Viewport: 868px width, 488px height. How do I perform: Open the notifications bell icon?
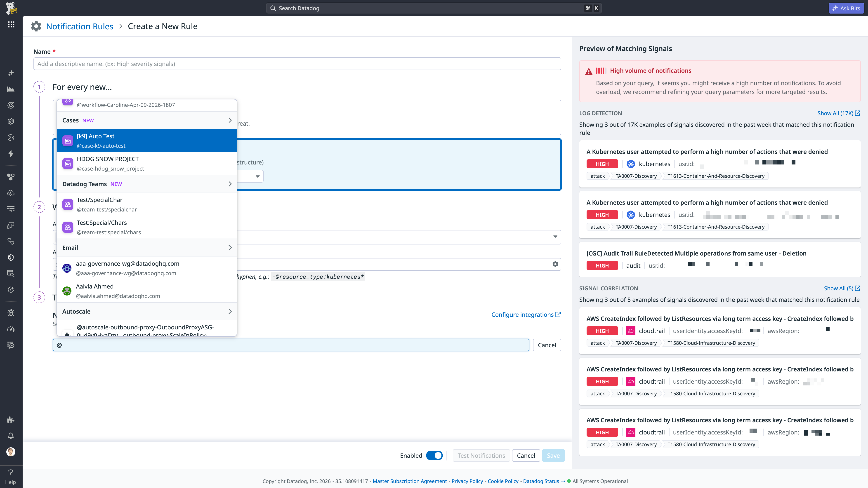point(11,436)
